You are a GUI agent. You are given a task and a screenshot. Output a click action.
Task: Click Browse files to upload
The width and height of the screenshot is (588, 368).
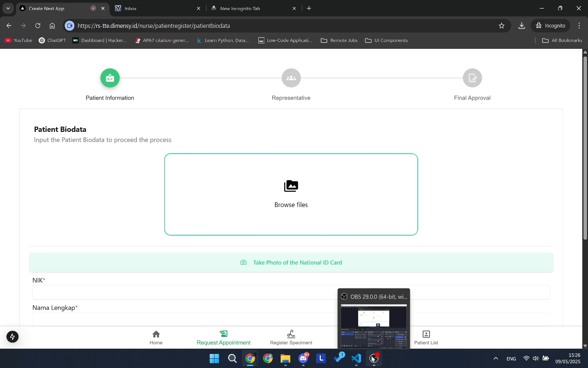coord(291,195)
